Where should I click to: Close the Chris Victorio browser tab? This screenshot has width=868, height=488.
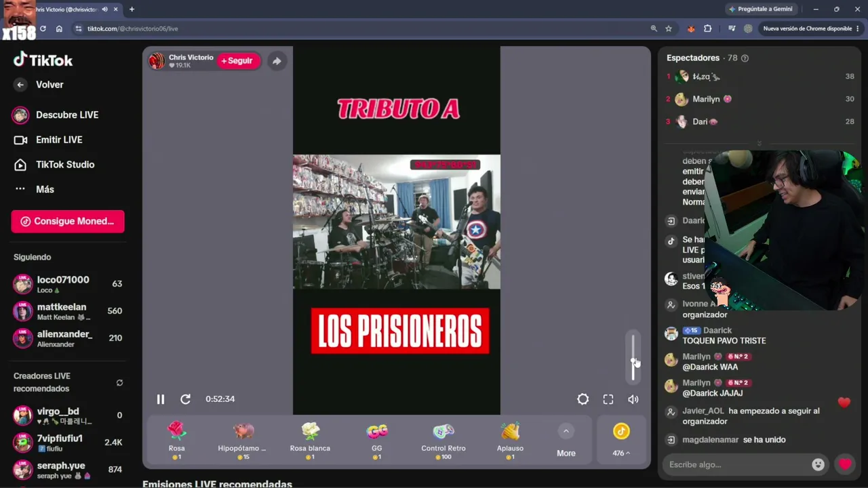[116, 9]
